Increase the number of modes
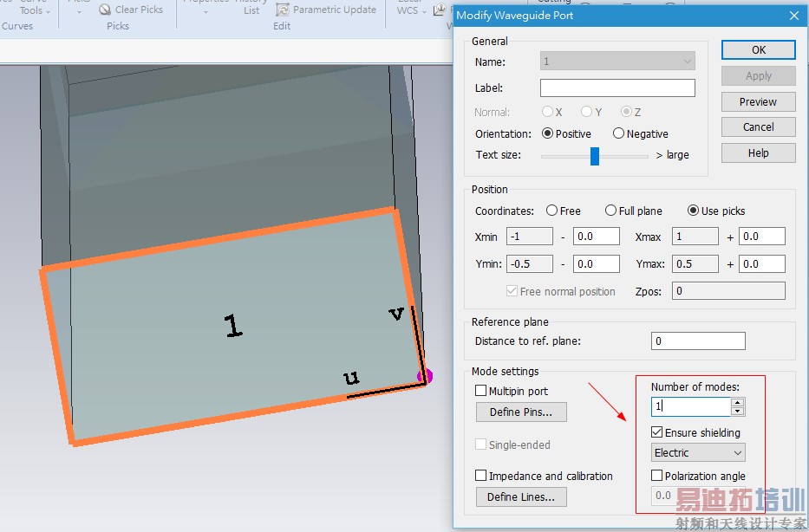Screen dimensions: 809x532 737,403
